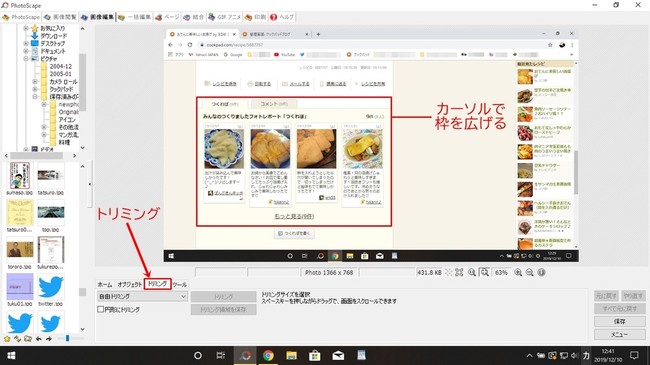Open the 自由トリミング dropdown

142,297
